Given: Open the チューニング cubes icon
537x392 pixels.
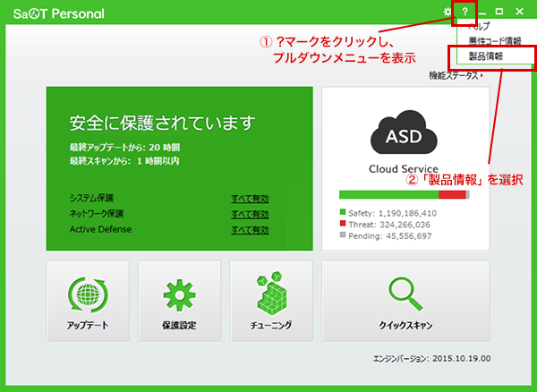Looking at the screenshot, I should point(271,294).
